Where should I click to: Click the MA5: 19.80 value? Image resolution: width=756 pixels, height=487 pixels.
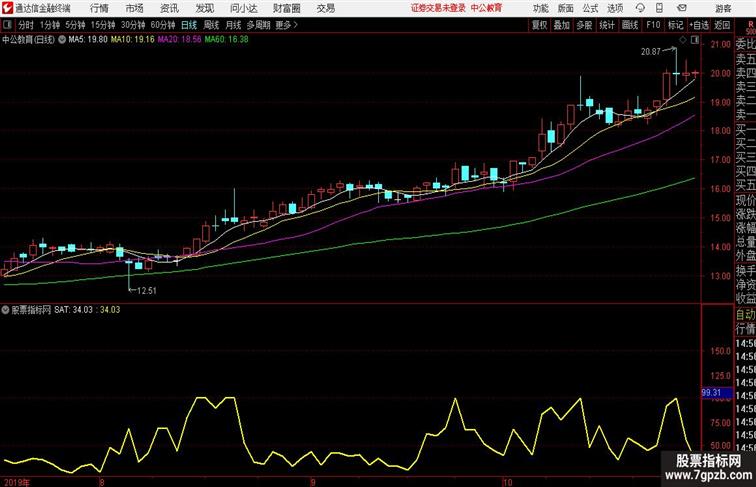click(88, 40)
